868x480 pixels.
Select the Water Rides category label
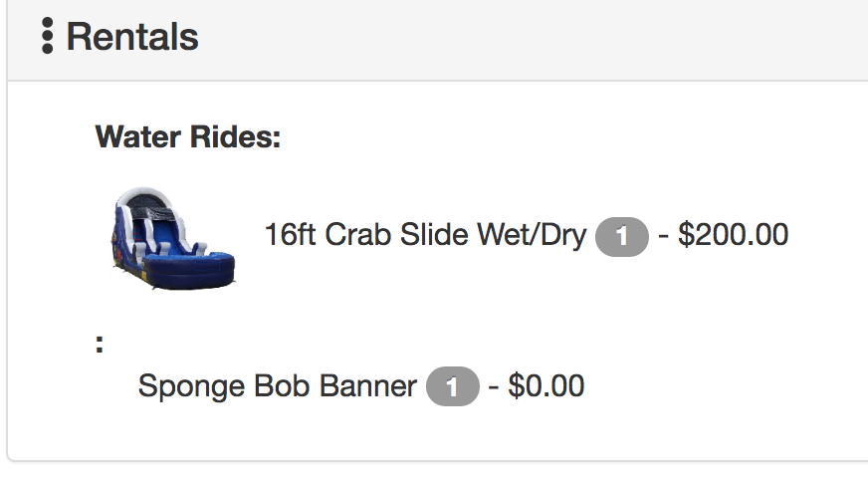click(188, 136)
